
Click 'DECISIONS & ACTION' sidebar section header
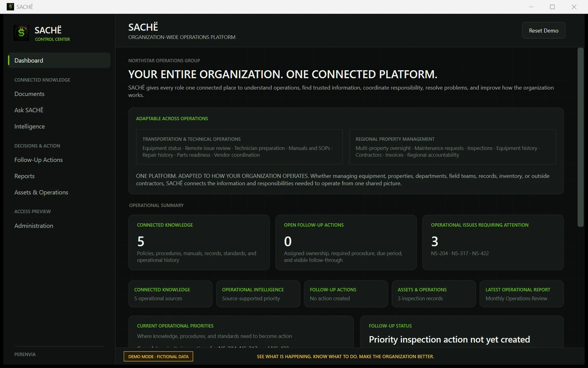(x=37, y=146)
